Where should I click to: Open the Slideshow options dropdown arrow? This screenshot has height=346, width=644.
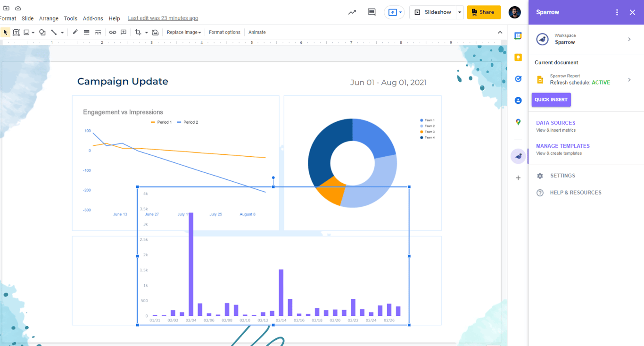(x=460, y=12)
